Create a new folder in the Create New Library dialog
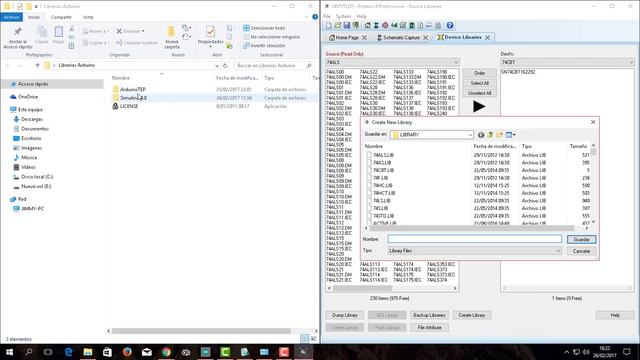The height and width of the screenshot is (360, 640). point(499,135)
